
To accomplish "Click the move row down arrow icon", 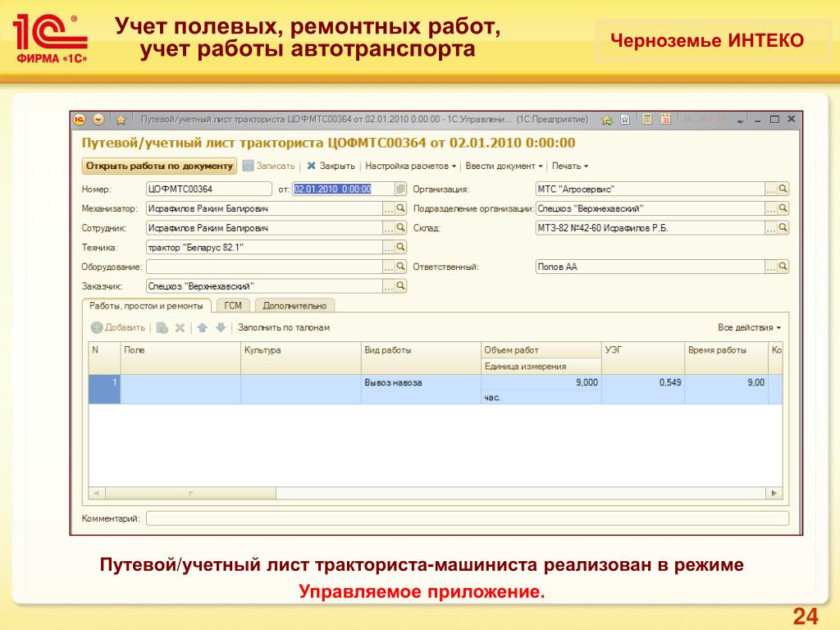I will click(x=221, y=327).
